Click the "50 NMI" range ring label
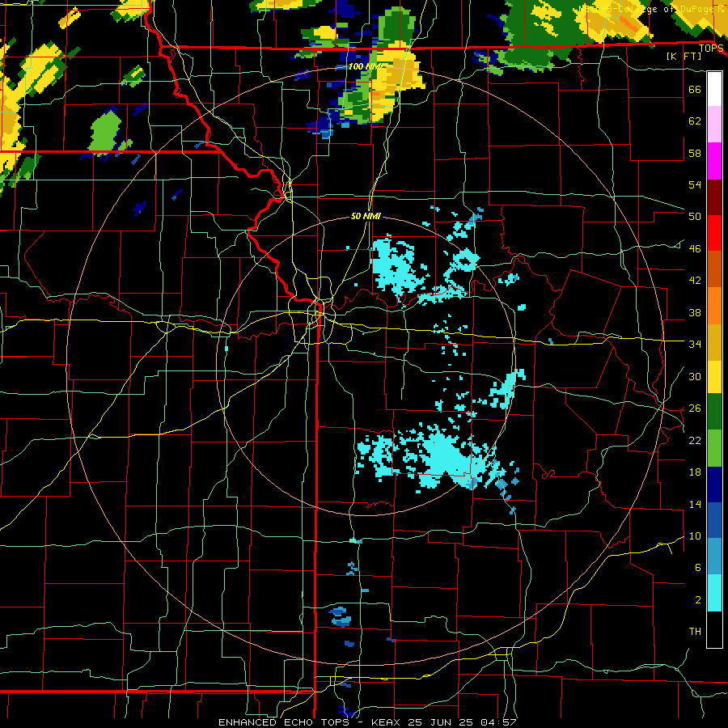The width and height of the screenshot is (728, 728). (366, 216)
